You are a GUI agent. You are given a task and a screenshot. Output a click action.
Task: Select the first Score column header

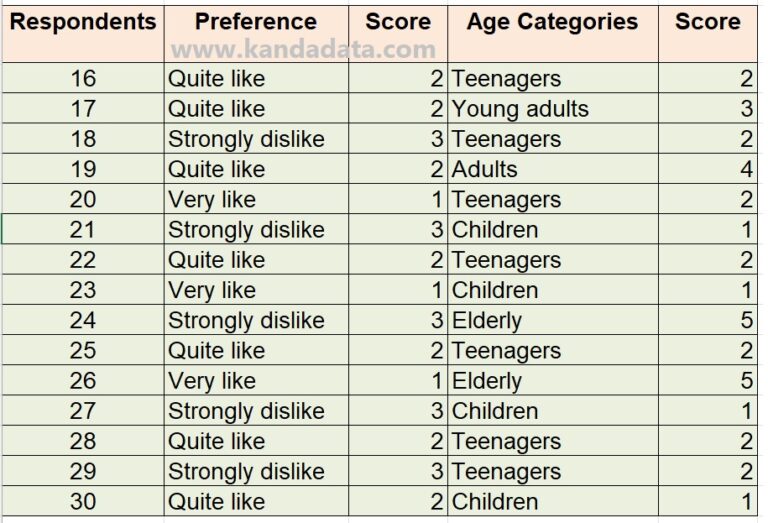point(398,22)
